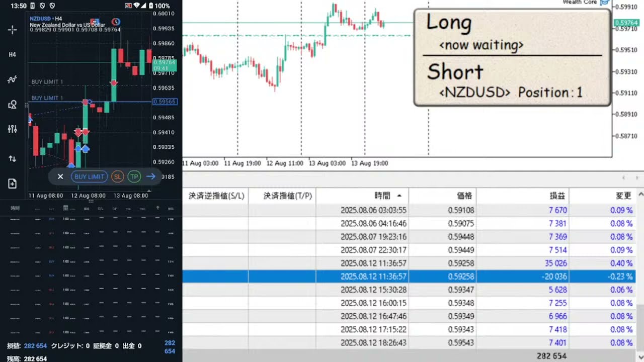The width and height of the screenshot is (644, 362).
Task: Toggle the SL stop loss button
Action: tap(117, 176)
